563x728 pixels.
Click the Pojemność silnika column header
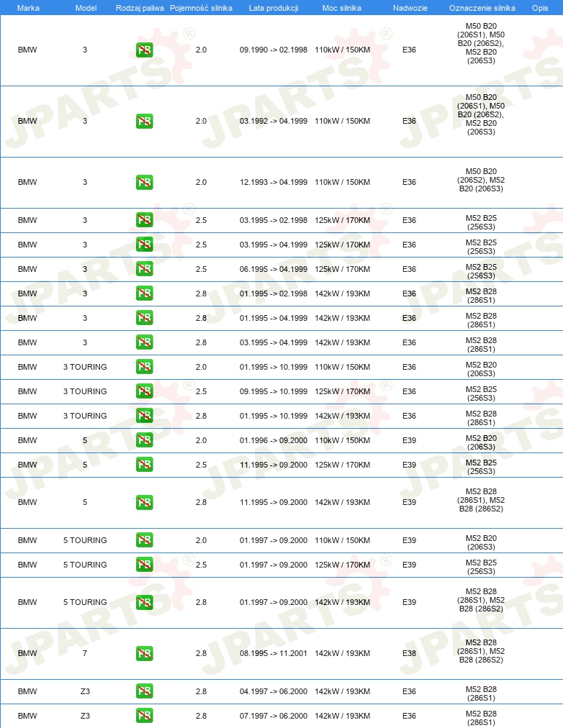coord(201,8)
